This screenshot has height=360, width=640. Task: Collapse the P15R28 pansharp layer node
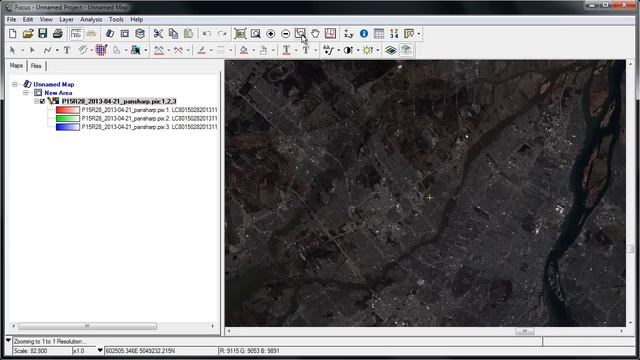click(36, 101)
